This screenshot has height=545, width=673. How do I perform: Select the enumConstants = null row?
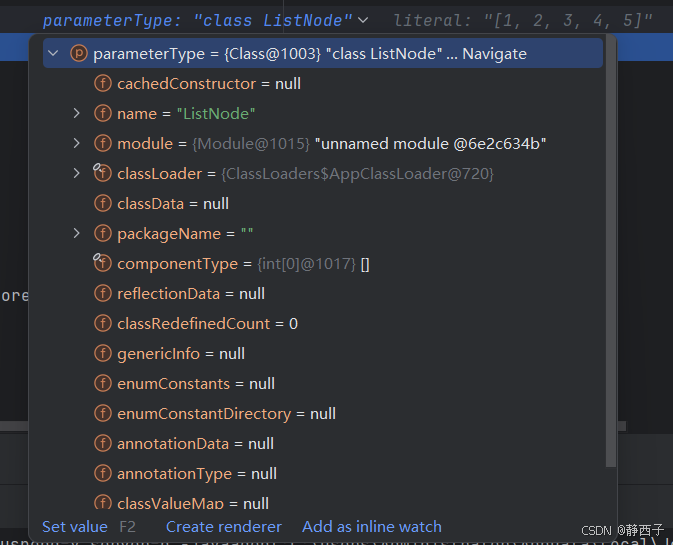pos(323,384)
